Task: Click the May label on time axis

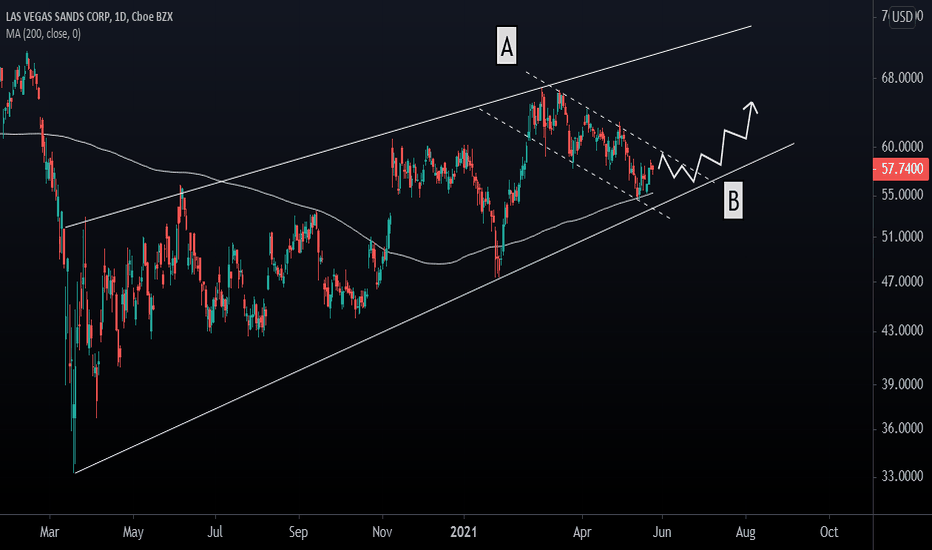Action: click(x=133, y=532)
